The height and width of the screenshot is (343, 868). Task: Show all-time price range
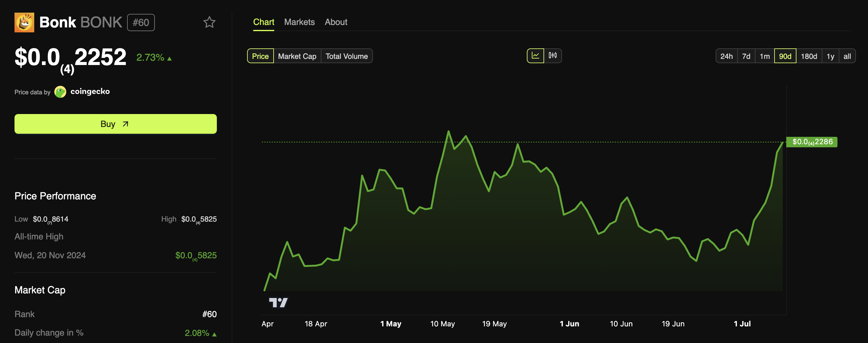point(847,56)
